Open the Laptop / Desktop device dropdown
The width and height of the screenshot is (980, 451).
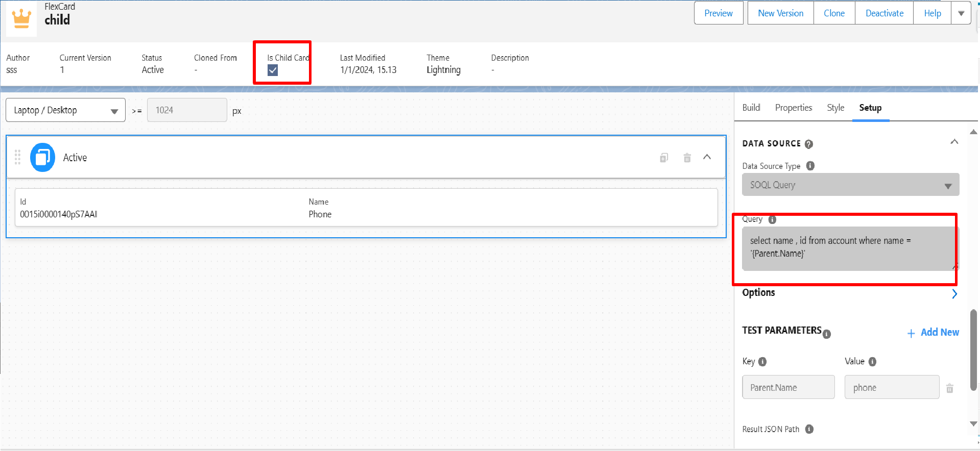point(65,110)
